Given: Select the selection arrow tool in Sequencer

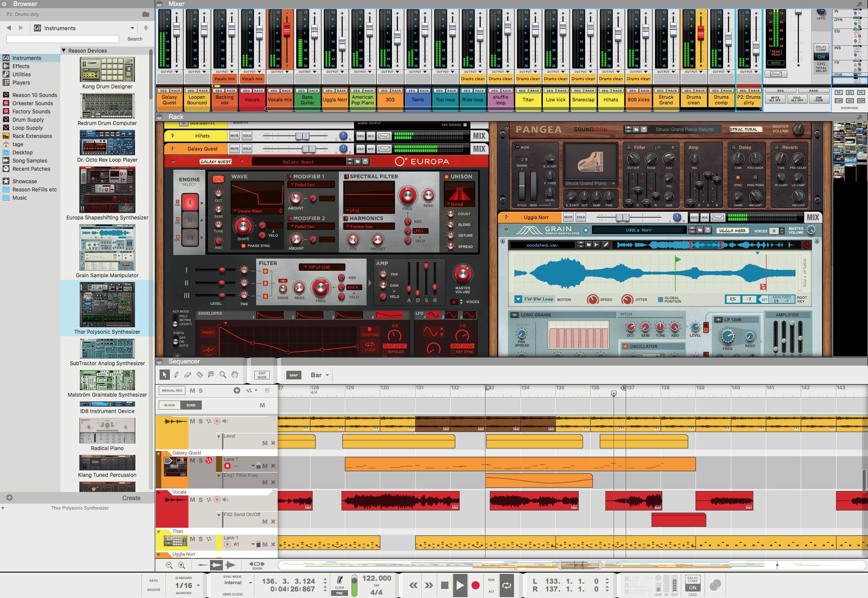Looking at the screenshot, I should [166, 375].
